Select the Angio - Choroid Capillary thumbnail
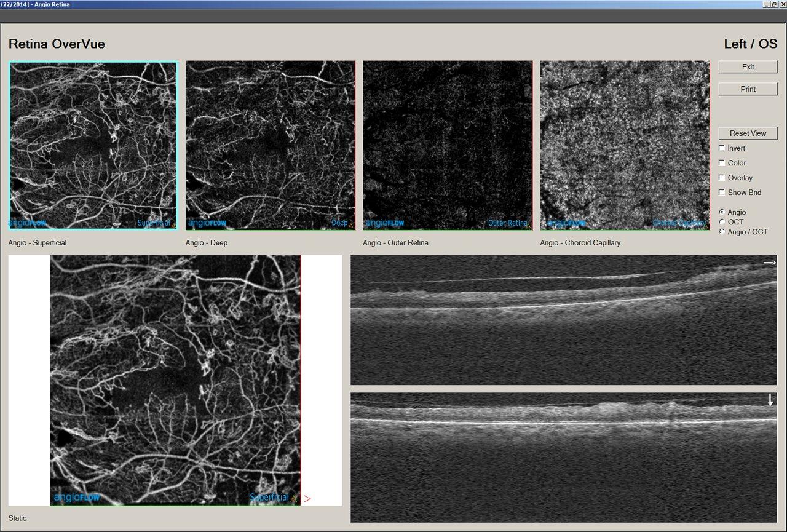 click(x=625, y=145)
